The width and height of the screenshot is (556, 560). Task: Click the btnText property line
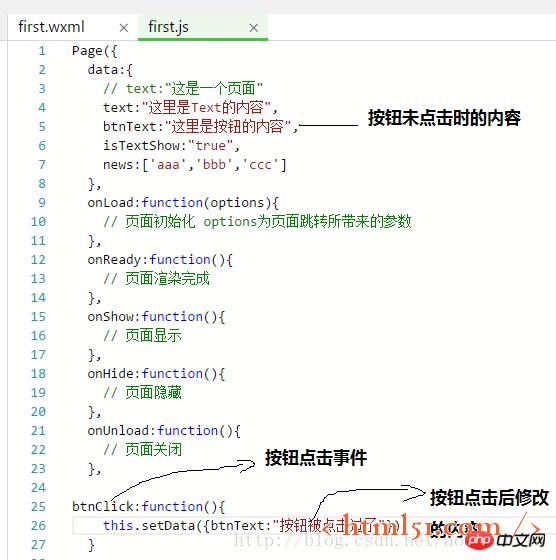pos(200,126)
